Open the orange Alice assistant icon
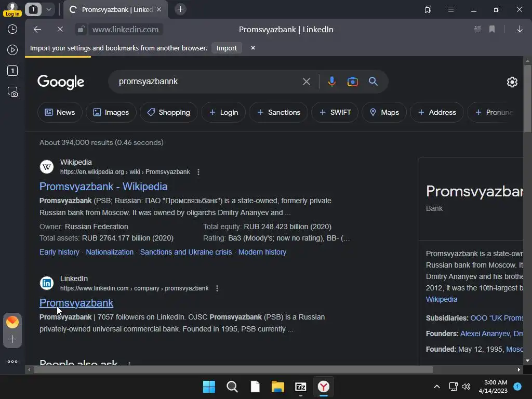The image size is (532, 399). tap(12, 322)
